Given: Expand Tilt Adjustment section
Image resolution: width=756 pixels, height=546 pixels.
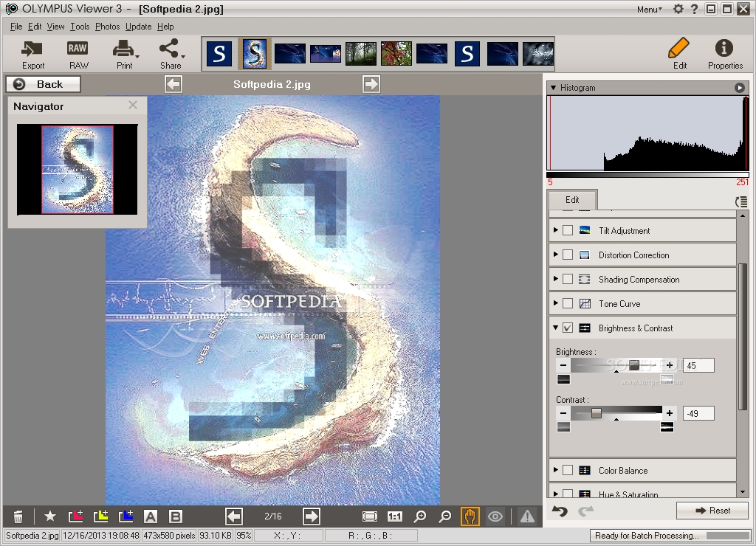Looking at the screenshot, I should pos(555,230).
